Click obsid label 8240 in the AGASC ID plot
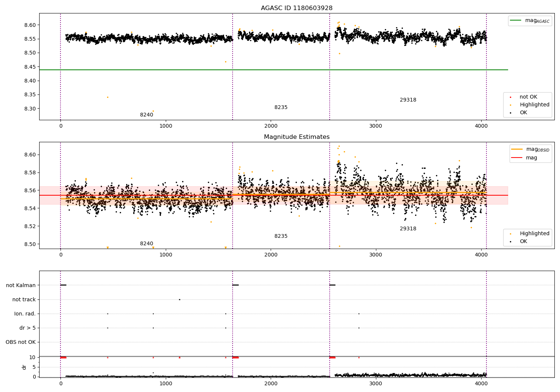Screen dimensions: 560x392 146,115
